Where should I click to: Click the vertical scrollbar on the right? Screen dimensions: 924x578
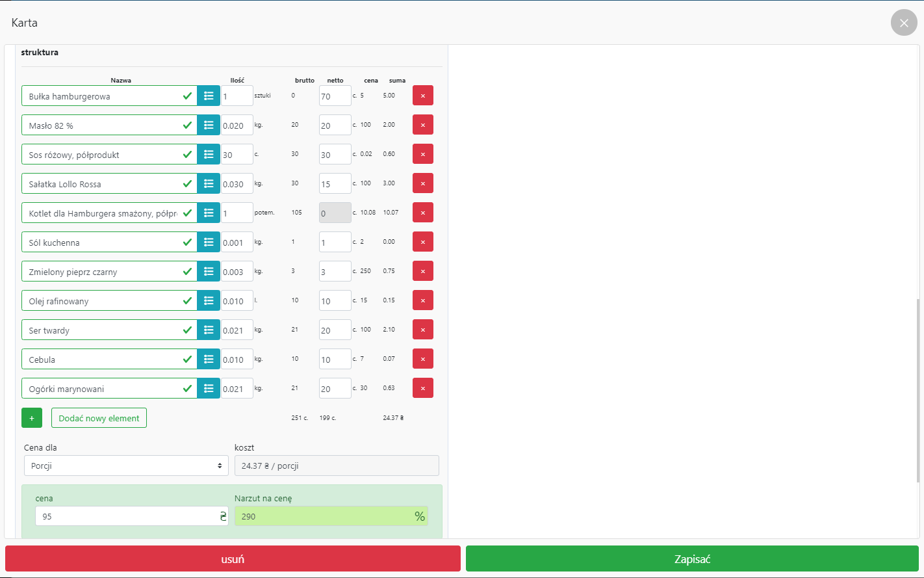point(918,390)
